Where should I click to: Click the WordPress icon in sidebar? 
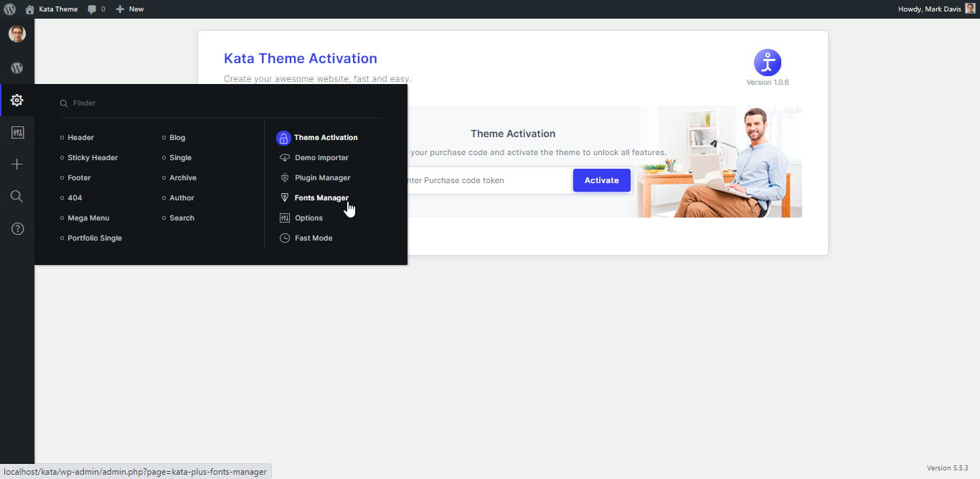click(x=17, y=68)
